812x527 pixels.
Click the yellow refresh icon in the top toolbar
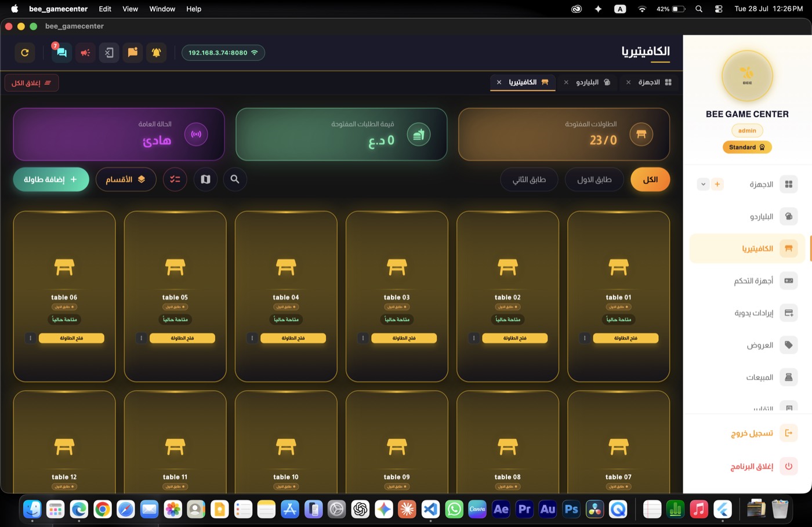coord(25,53)
